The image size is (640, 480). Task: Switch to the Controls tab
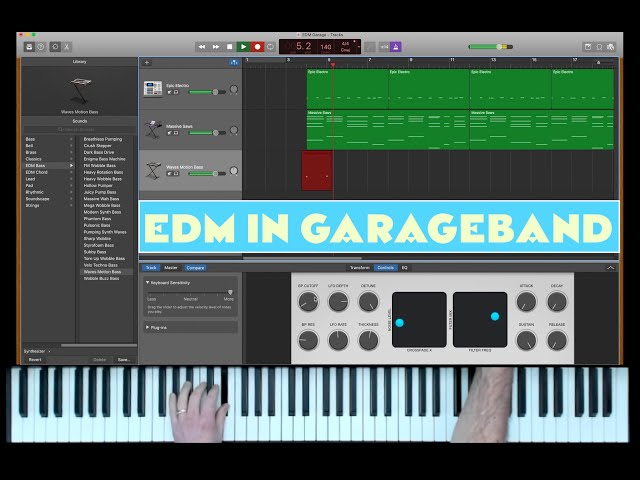(385, 268)
